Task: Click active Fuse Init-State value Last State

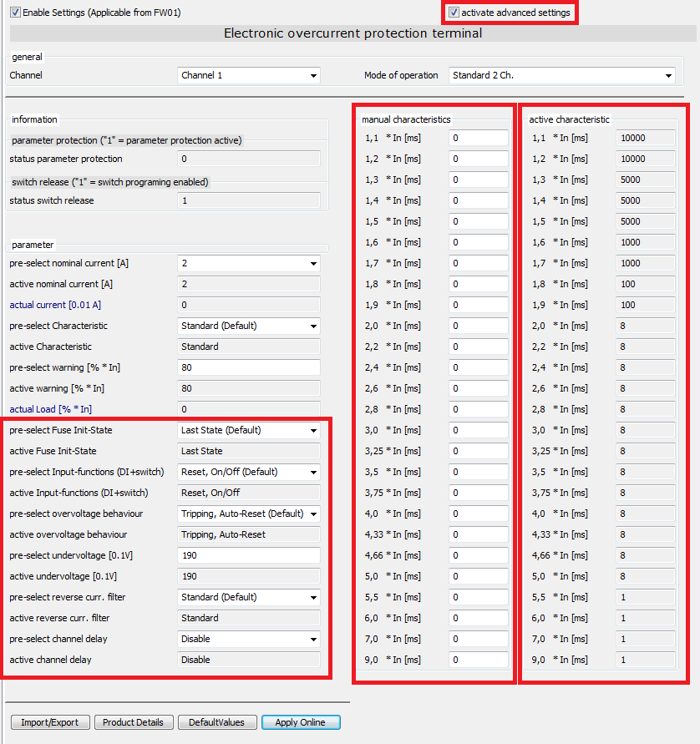Action: [249, 451]
